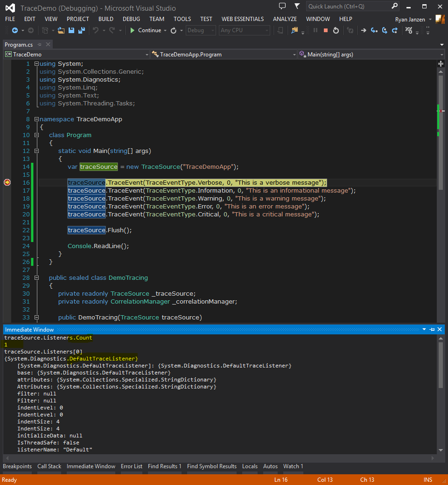Pin the Program.cs tab
448x485 pixels.
point(39,45)
